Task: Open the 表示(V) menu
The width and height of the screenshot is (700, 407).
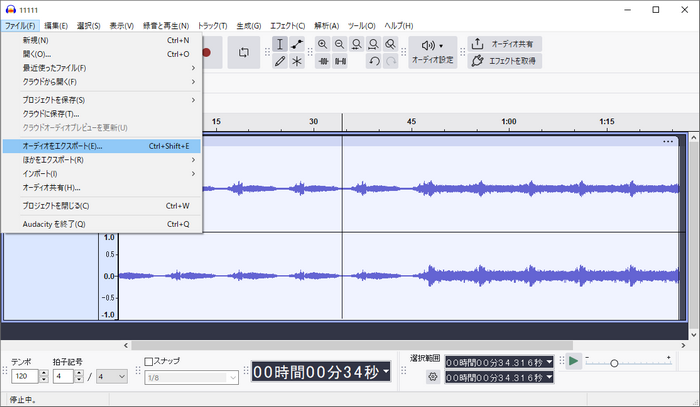Action: [121, 26]
